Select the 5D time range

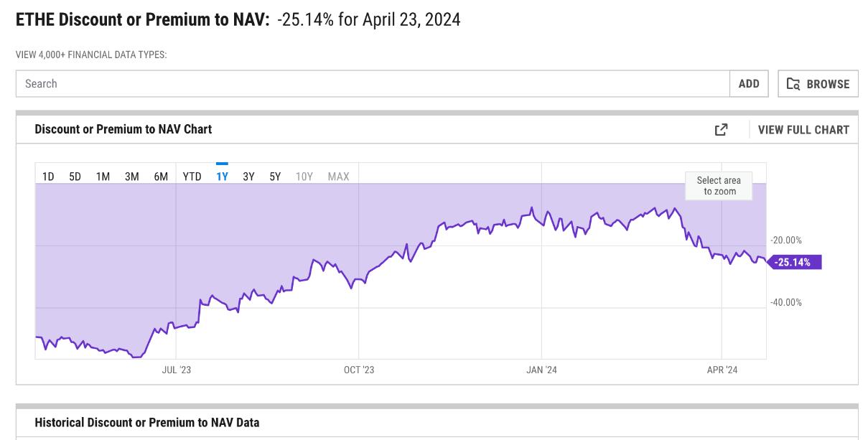coord(75,176)
